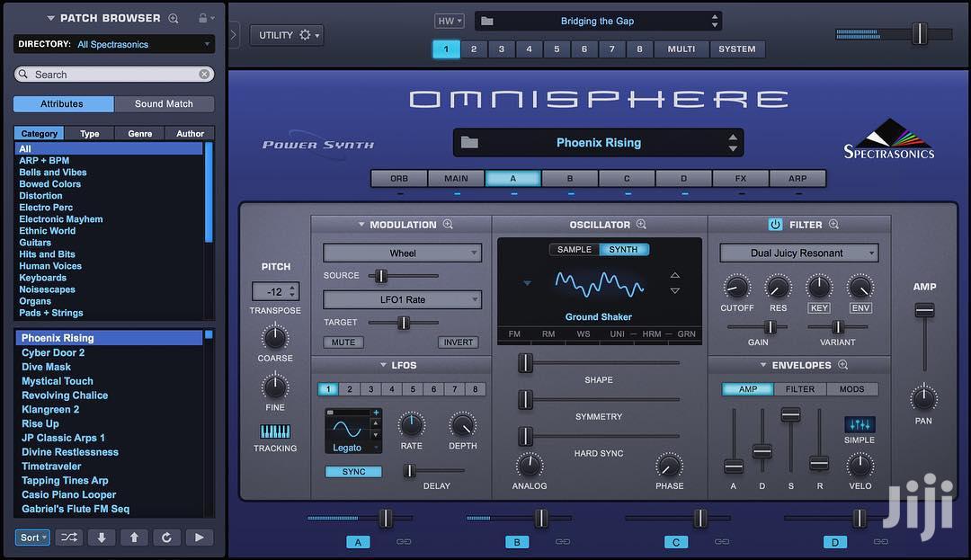
Task: Click the shuffle patches icon
Action: click(x=68, y=538)
